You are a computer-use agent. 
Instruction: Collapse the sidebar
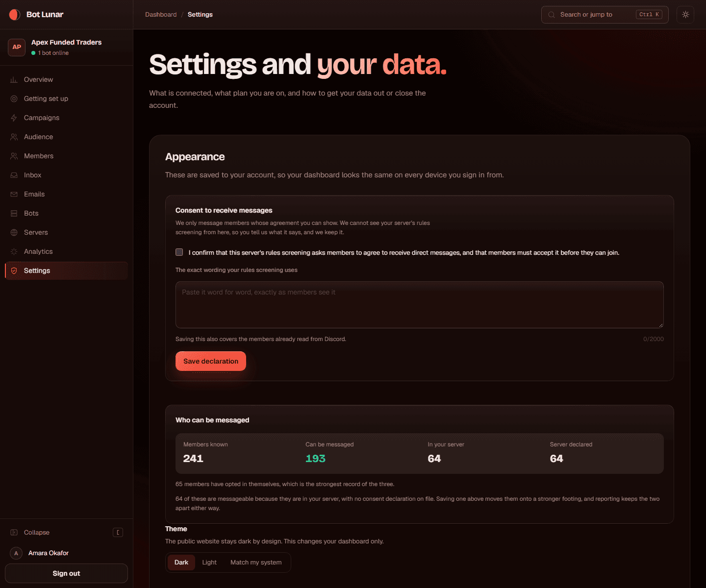click(66, 532)
